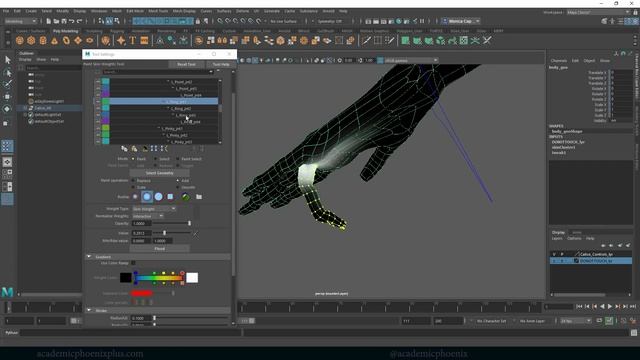The height and width of the screenshot is (360, 640).
Task: Click the Reset Tool button
Action: (187, 64)
